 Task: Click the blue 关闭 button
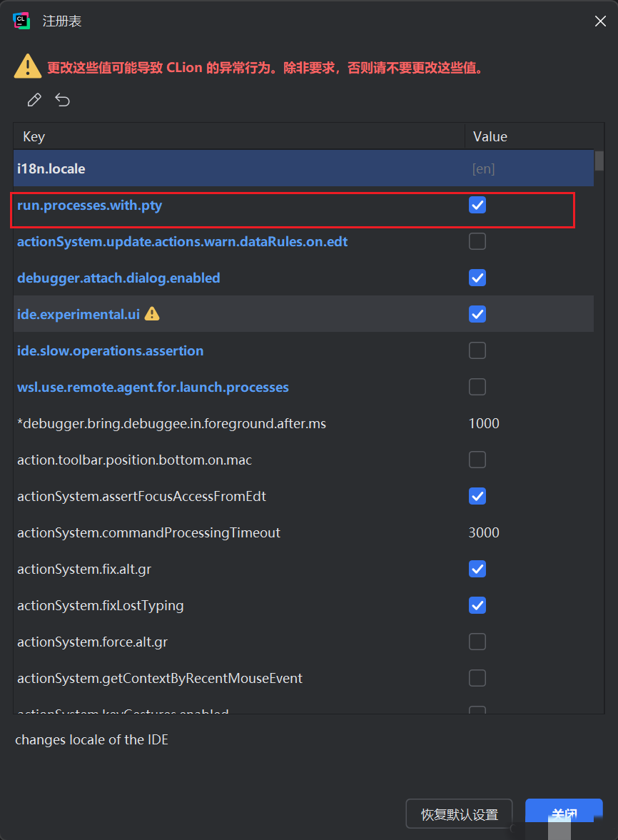pyautogui.click(x=564, y=814)
